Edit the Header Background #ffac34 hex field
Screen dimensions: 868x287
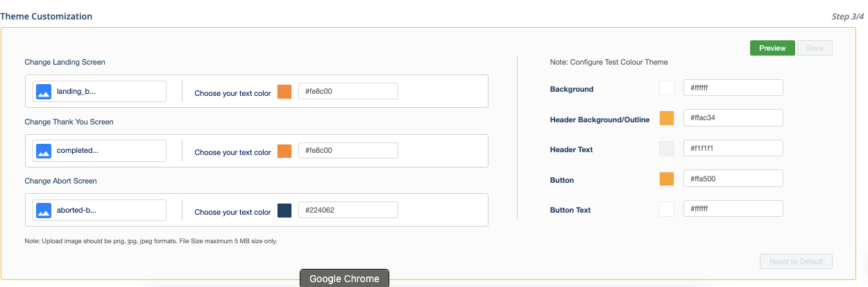coord(733,117)
